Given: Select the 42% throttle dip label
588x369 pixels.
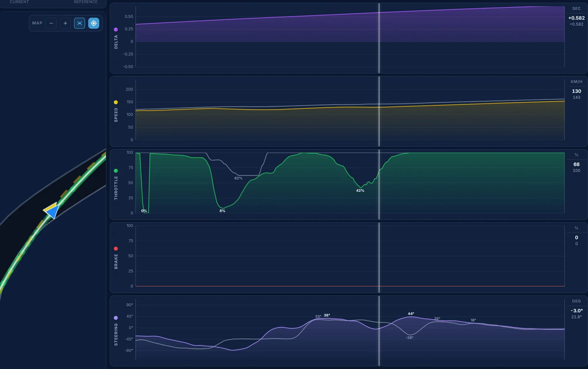Looking at the screenshot, I should [x=360, y=191].
